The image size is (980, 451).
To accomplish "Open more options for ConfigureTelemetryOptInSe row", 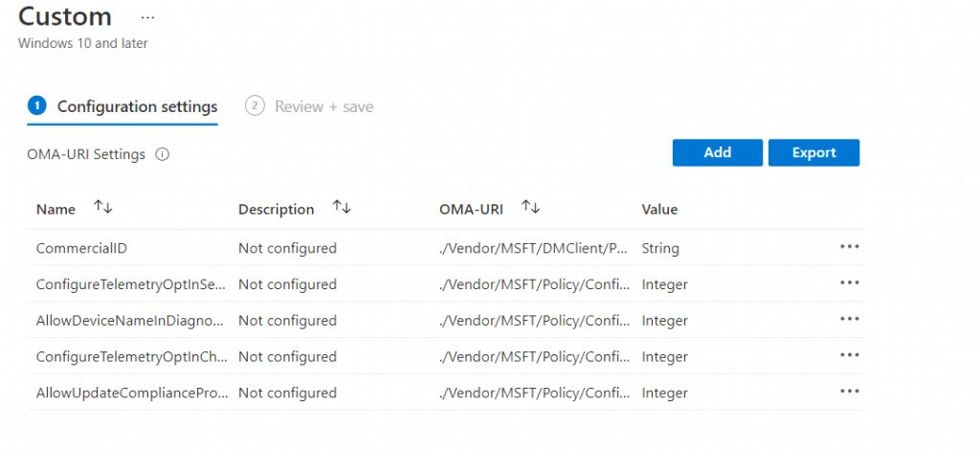I will pyautogui.click(x=850, y=282).
